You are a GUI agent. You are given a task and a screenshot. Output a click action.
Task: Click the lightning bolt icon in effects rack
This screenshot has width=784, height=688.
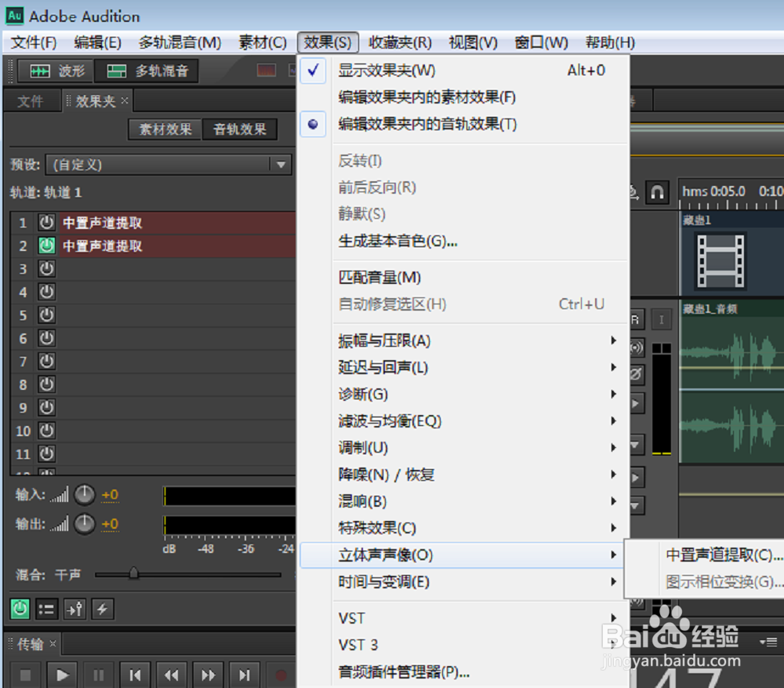pos(103,609)
